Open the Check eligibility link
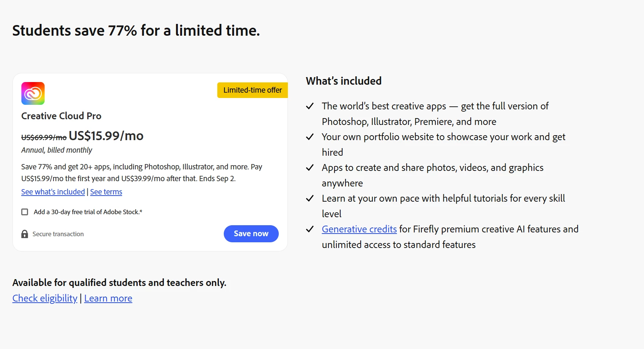The image size is (644, 349). 45,298
